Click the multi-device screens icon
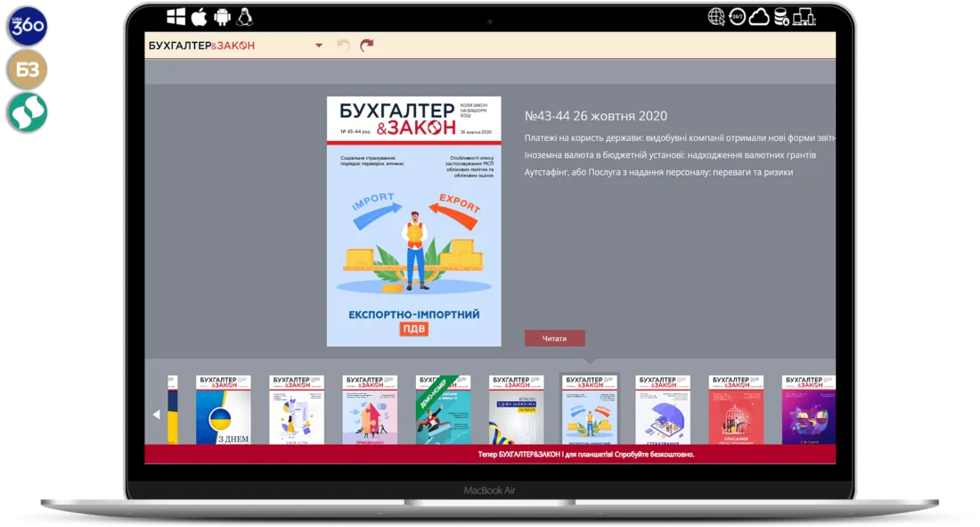The image size is (980, 527). 804,17
